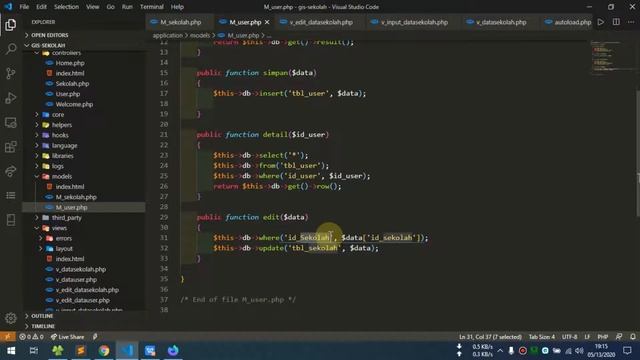640x360 pixels.
Task: Switch to the autoload.php tab
Action: (x=567, y=22)
